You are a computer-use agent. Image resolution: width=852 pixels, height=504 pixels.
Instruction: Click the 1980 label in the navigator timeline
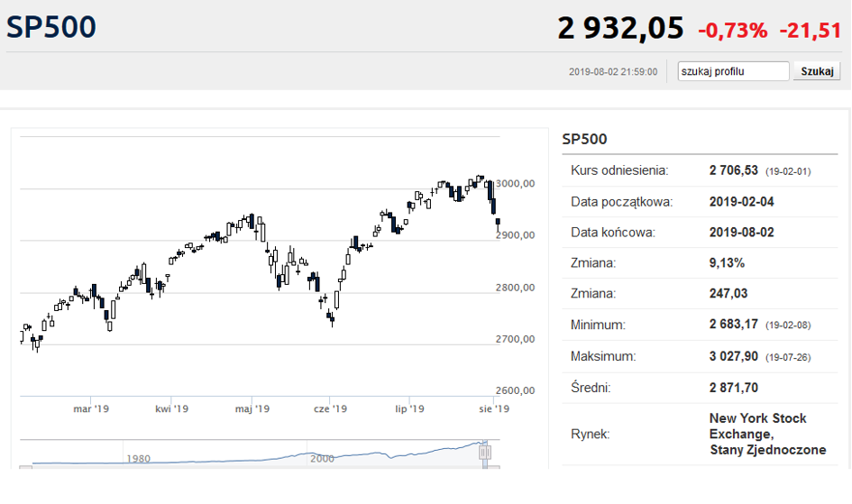pyautogui.click(x=138, y=458)
